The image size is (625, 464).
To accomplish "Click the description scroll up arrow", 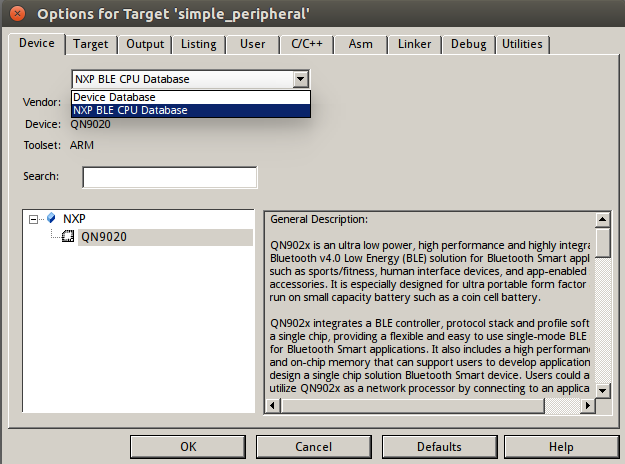I will pos(602,219).
